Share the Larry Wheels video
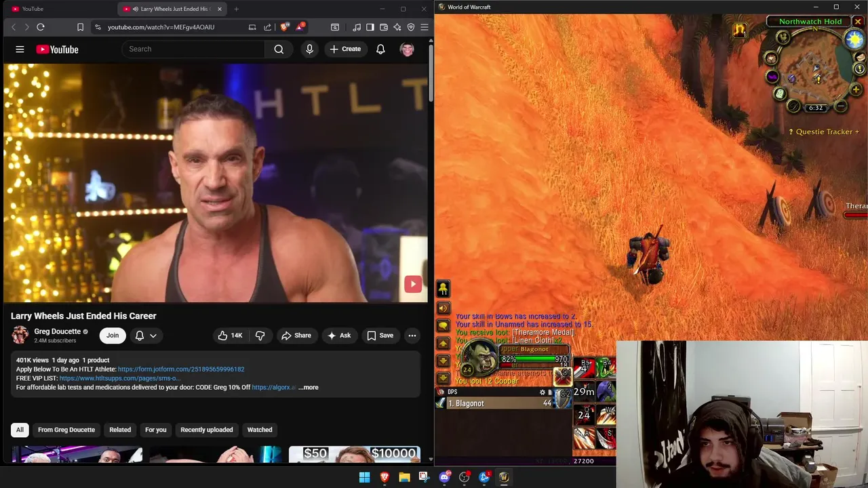The height and width of the screenshot is (488, 868). [296, 335]
